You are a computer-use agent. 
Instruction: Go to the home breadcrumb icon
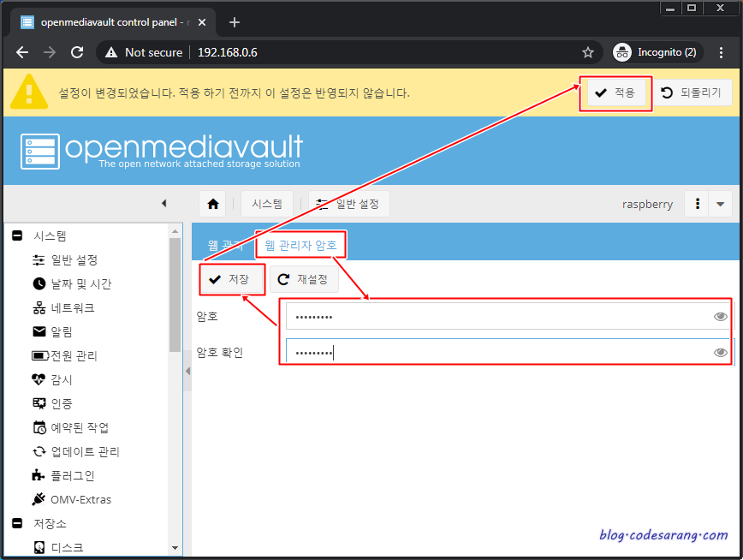[x=213, y=204]
